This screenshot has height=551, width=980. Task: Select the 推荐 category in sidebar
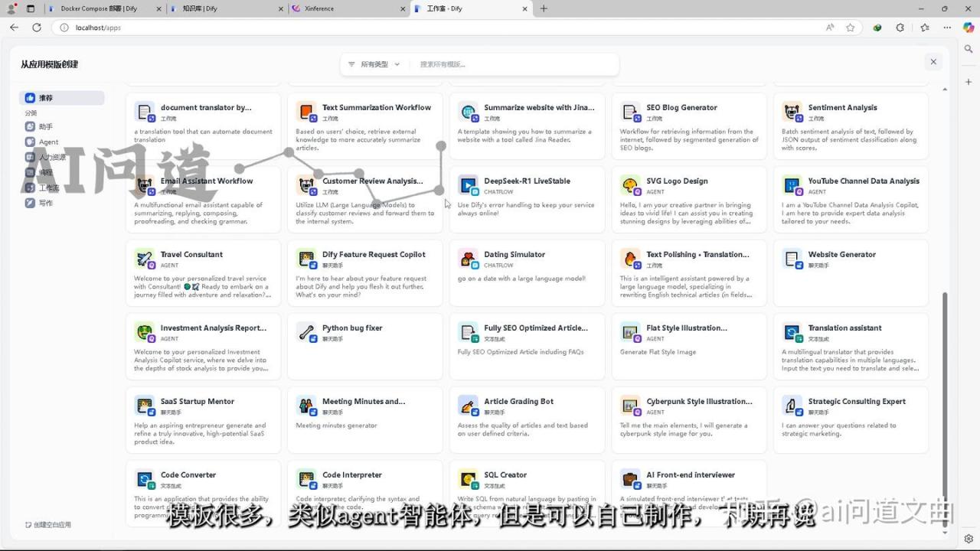click(x=62, y=98)
